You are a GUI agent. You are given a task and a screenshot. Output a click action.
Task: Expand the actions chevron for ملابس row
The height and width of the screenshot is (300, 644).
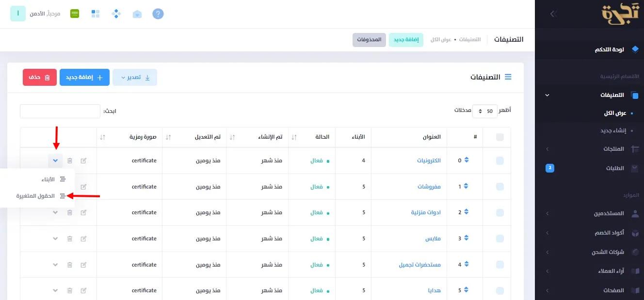pyautogui.click(x=55, y=238)
